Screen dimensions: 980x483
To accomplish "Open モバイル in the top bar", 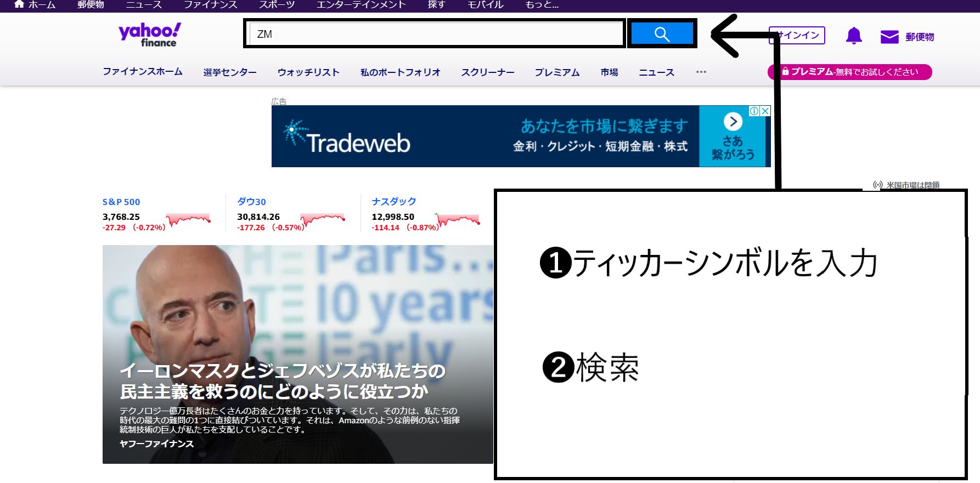I will 485,4.
